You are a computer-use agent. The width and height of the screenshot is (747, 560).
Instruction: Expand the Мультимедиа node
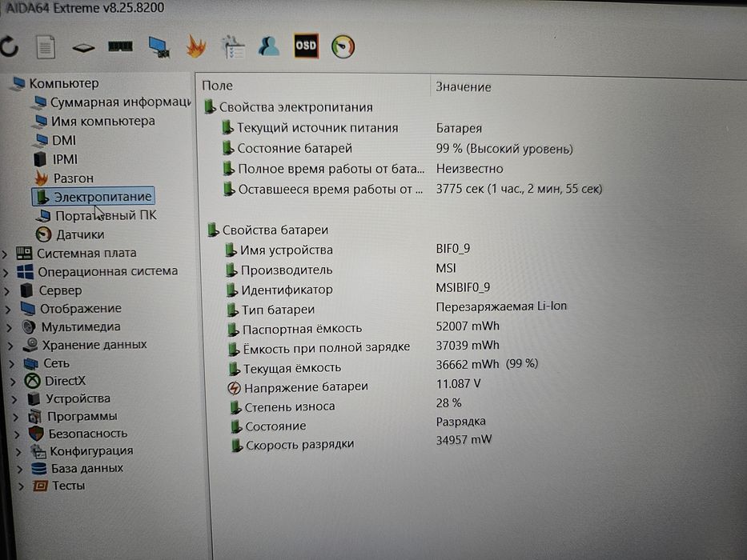pyautogui.click(x=10, y=328)
